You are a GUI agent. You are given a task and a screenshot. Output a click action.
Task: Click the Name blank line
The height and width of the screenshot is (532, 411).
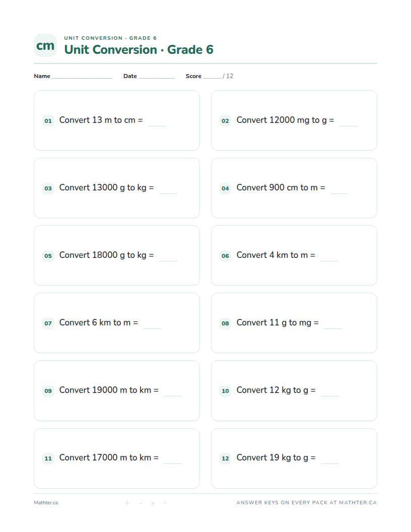coord(82,77)
